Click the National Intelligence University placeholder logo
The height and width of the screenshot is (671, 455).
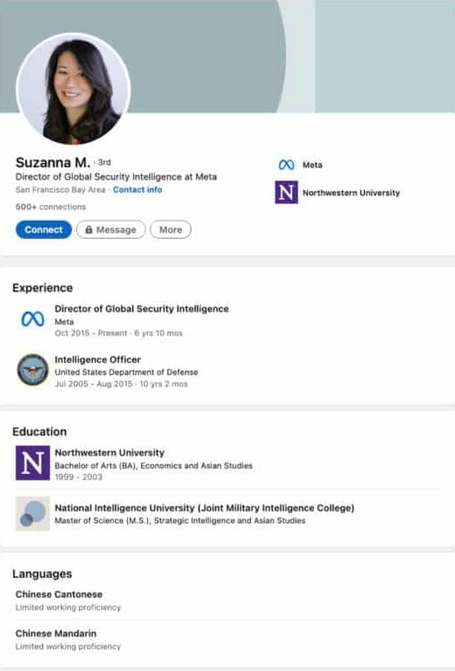click(x=33, y=514)
